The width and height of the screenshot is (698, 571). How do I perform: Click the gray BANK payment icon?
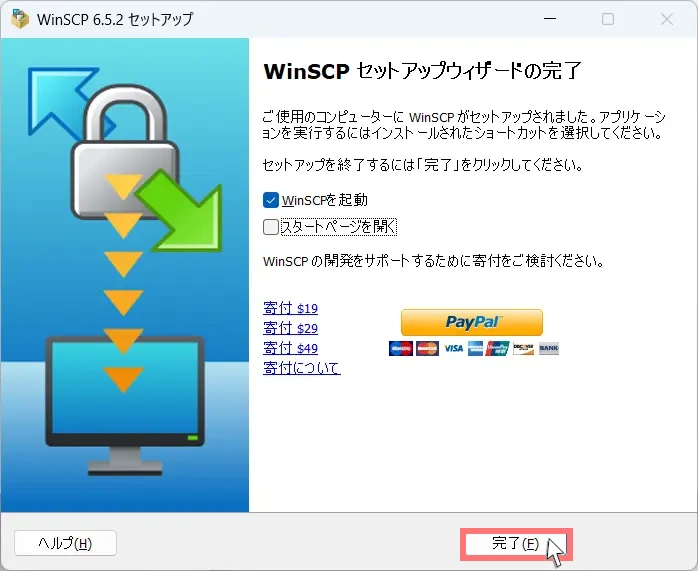[549, 348]
